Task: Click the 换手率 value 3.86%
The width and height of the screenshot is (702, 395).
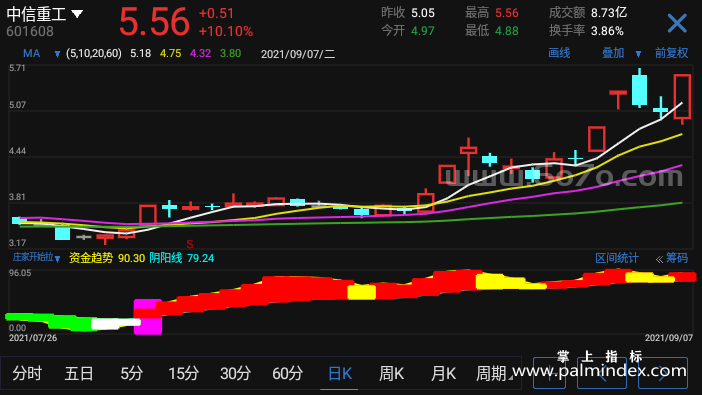Action: 607,31
